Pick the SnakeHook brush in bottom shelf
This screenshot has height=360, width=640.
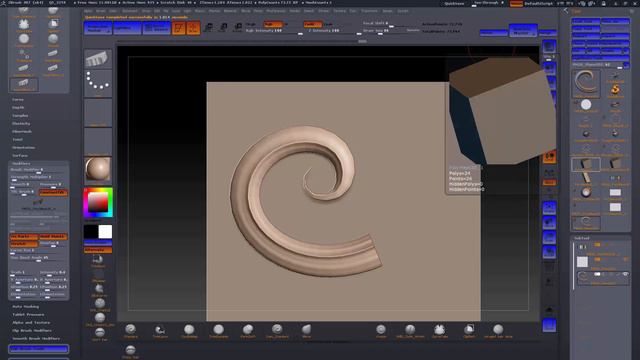[160, 331]
